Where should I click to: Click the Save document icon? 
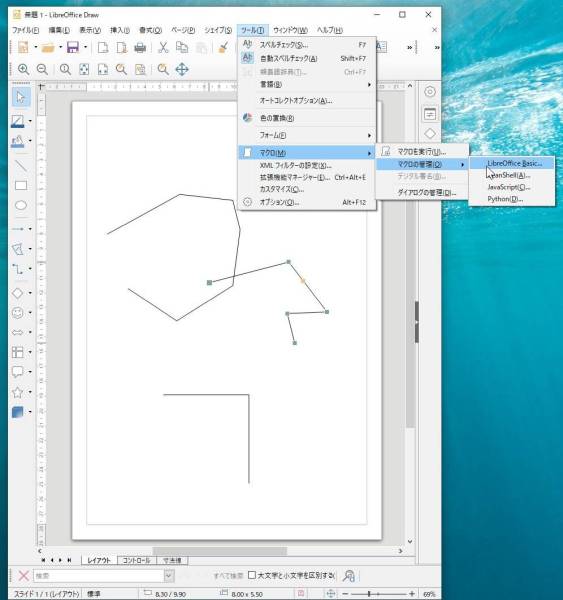pyautogui.click(x=73, y=47)
